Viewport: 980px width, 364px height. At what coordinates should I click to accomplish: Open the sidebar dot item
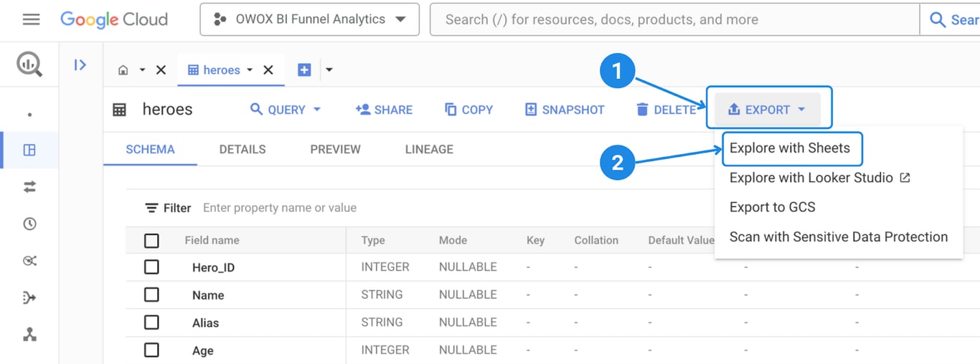point(29,115)
